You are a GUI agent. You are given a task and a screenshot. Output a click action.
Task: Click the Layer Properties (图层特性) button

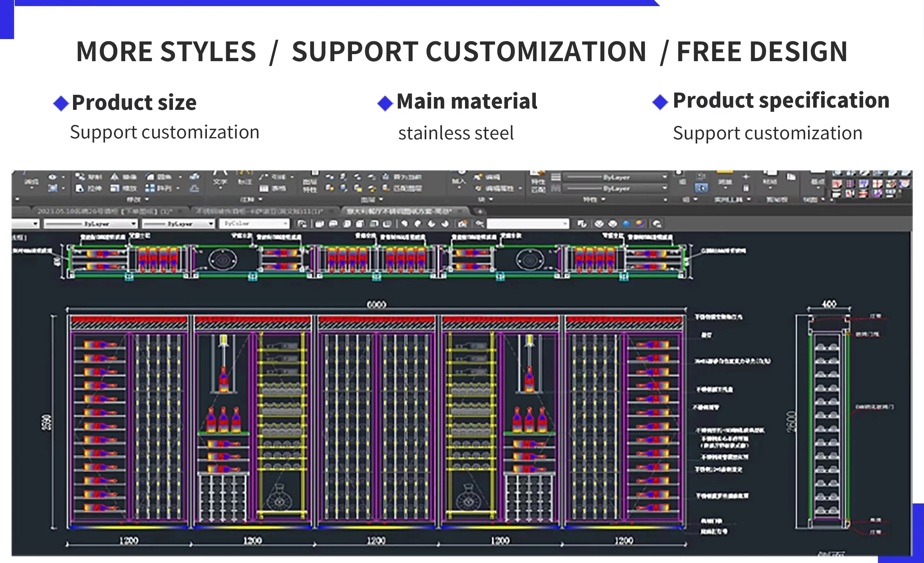tap(310, 186)
